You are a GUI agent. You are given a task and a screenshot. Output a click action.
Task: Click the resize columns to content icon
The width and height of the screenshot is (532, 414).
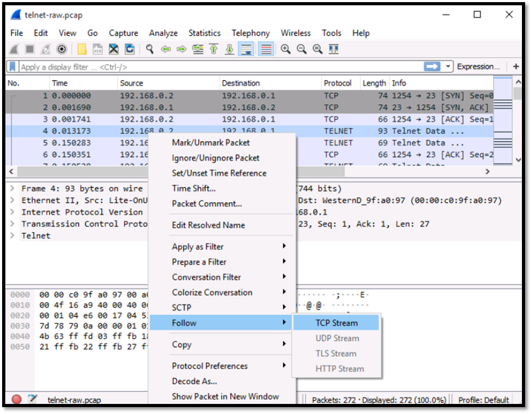point(333,49)
